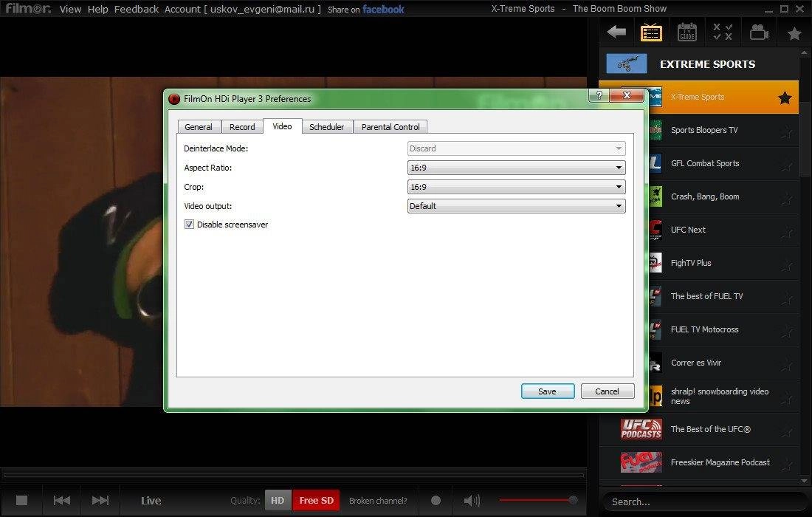This screenshot has height=517, width=812.
Task: Click the checkmarks and crosses icon
Action: click(x=723, y=32)
